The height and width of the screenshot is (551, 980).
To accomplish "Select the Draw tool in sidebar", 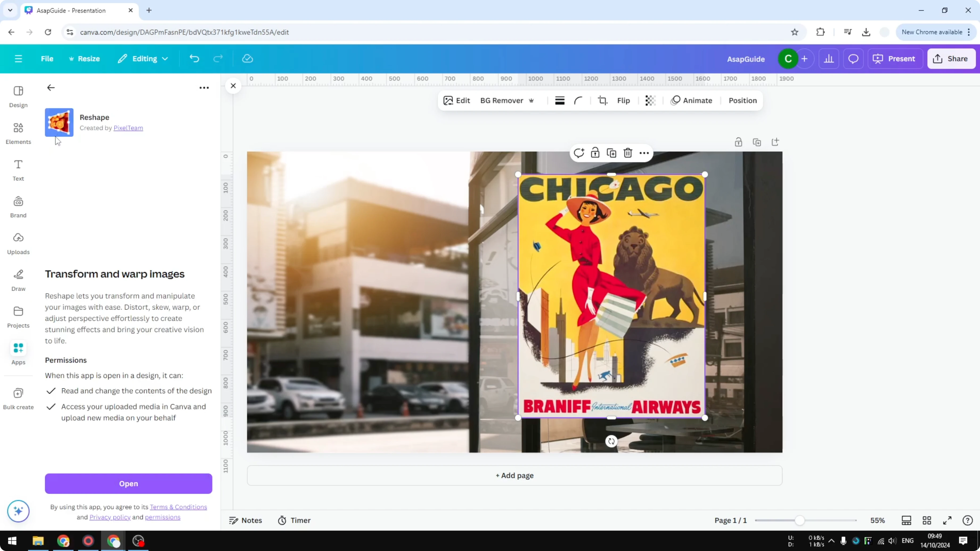I will point(18,280).
